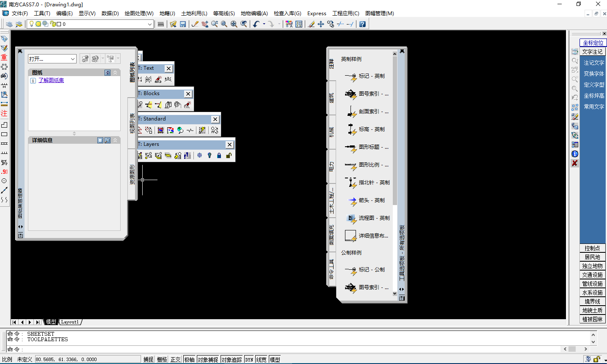Viewport: 607px width, 364px height.
Task: Collapse the 详细信息 section chevron
Action: click(115, 140)
